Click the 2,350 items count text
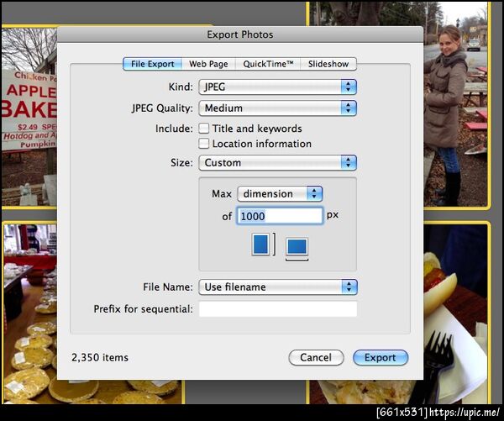504x421 pixels. coord(100,358)
